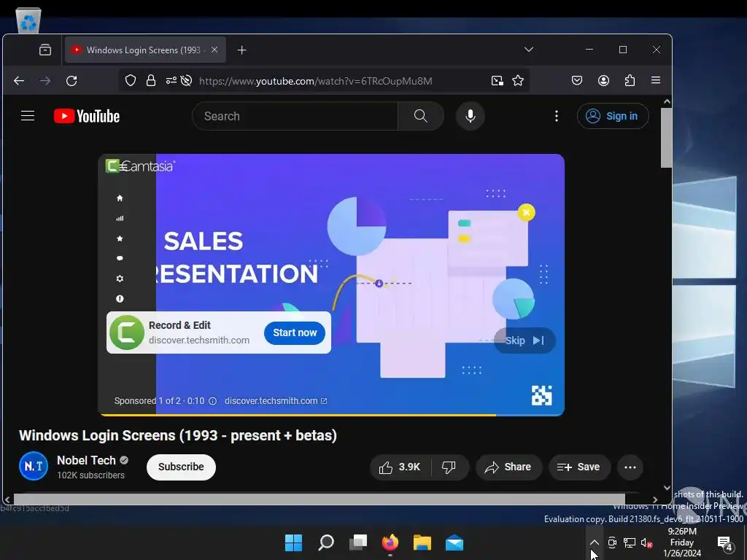
Task: Click the ad progress bar
Action: (x=331, y=415)
